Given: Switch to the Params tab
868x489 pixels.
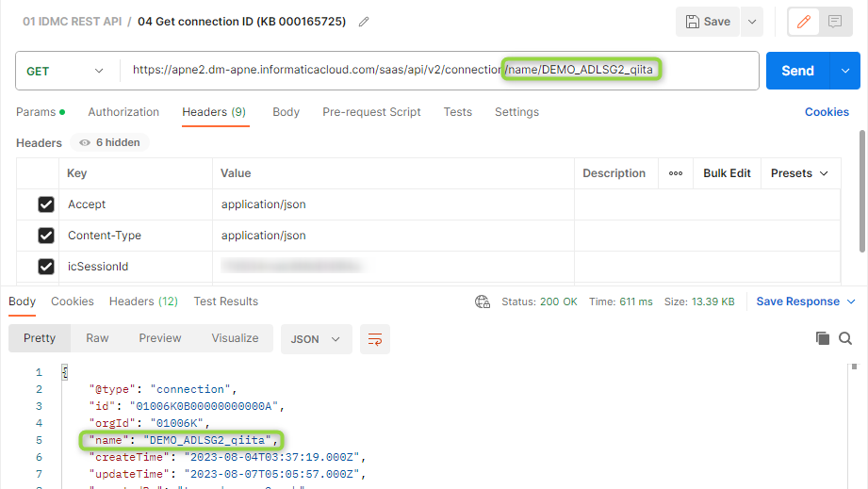Looking at the screenshot, I should tap(41, 112).
